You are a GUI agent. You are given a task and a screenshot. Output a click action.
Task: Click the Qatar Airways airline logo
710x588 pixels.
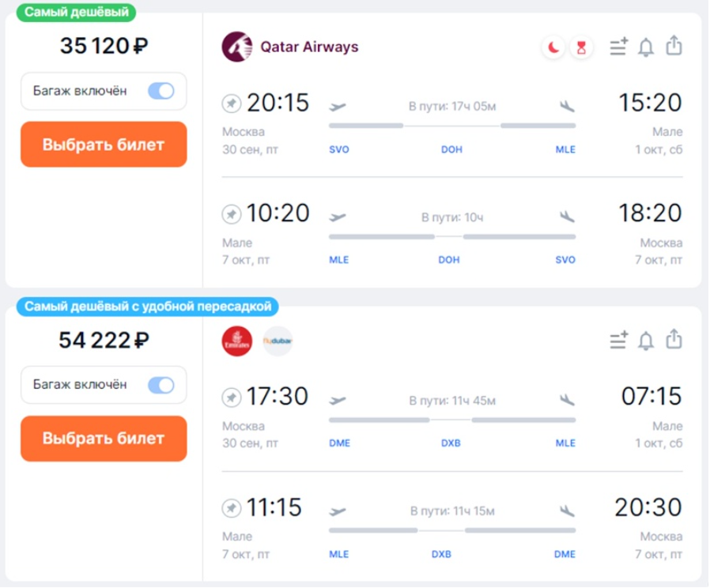pyautogui.click(x=237, y=47)
